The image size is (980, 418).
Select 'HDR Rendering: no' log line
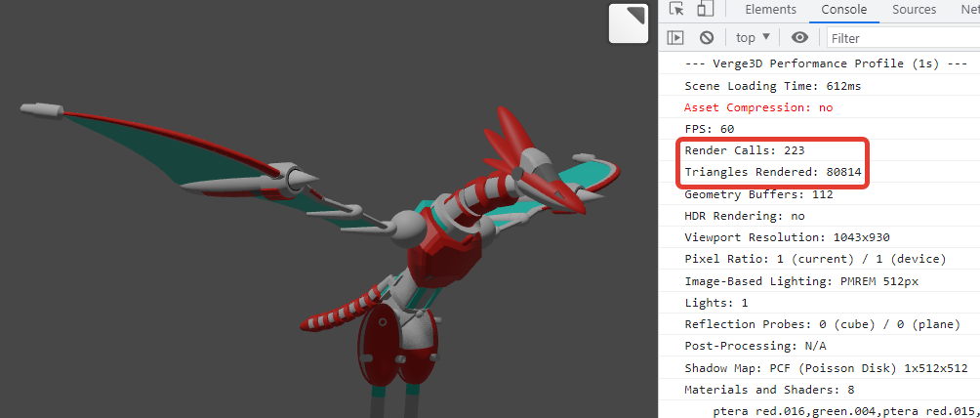click(x=745, y=216)
